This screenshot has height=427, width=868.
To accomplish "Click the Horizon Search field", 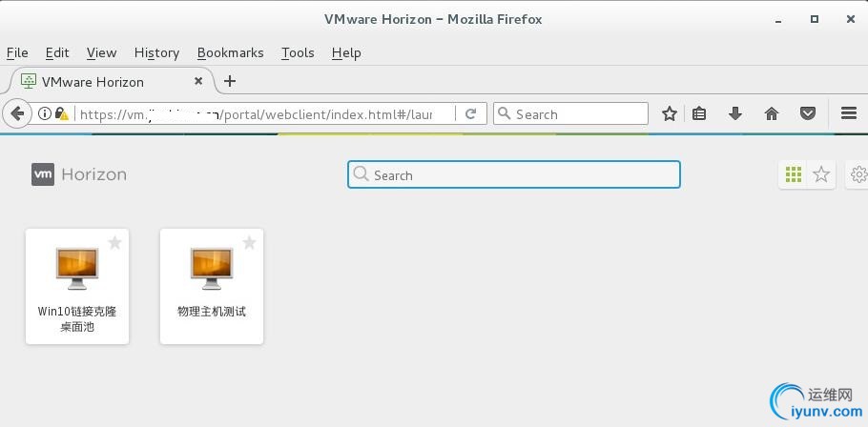I will (x=514, y=174).
